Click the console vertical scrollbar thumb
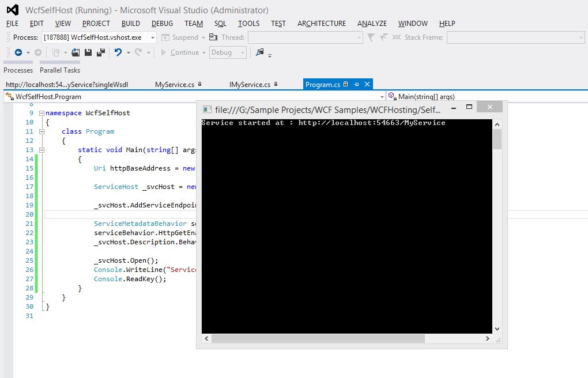Viewport: 588px width, 378px height. tap(497, 139)
